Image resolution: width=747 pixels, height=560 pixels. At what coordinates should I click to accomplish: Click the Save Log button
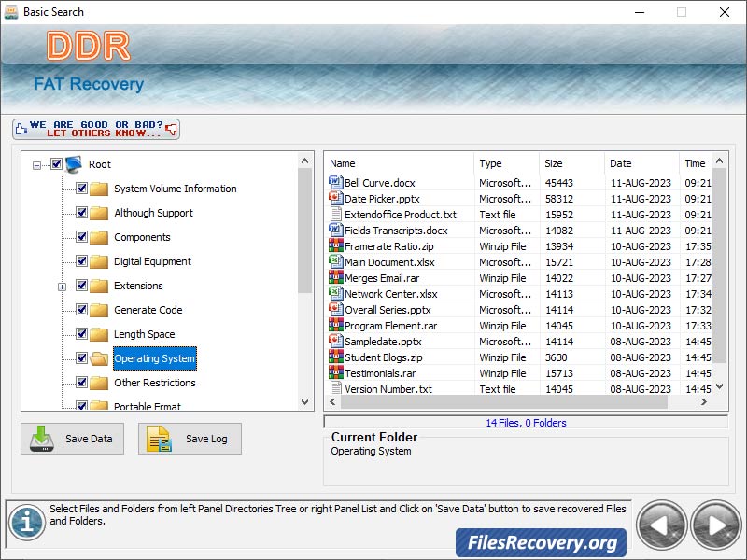point(190,439)
